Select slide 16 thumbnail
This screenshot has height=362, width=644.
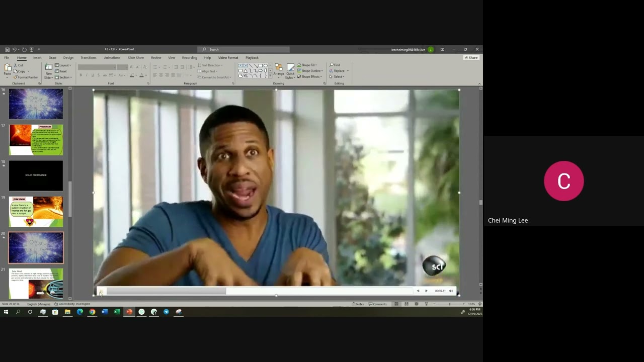36,104
